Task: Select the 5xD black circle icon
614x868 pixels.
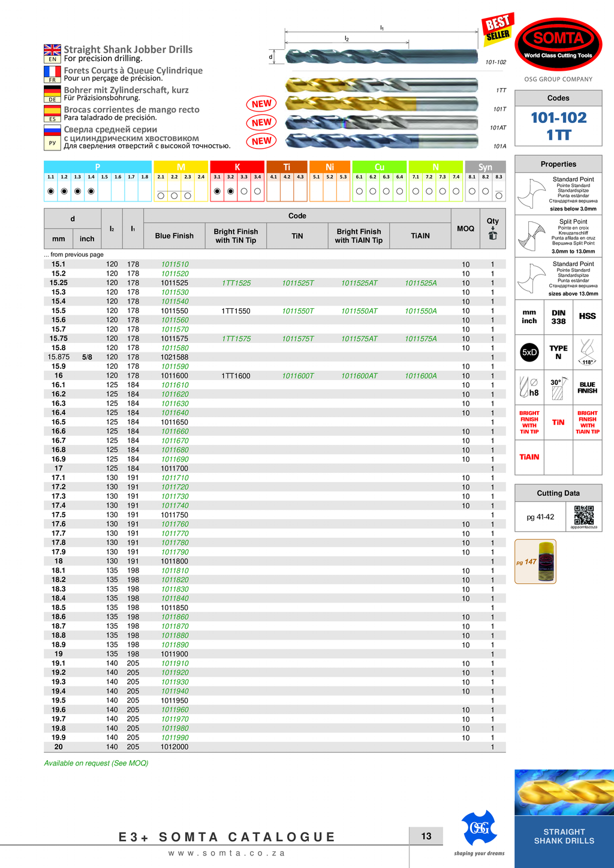Action: click(529, 352)
